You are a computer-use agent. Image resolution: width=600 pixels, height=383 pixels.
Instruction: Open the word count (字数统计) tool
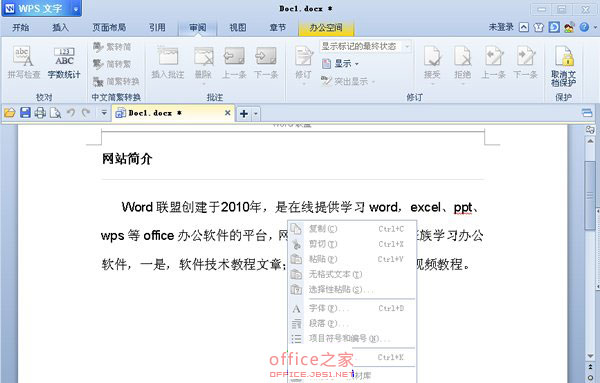click(x=64, y=62)
